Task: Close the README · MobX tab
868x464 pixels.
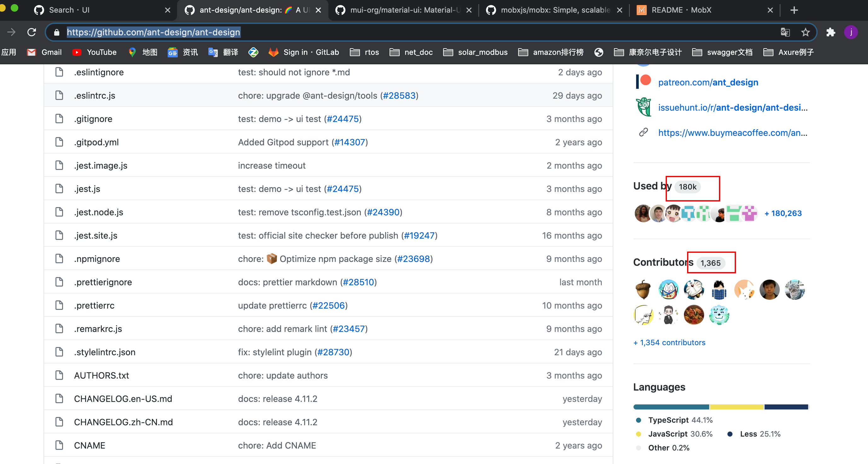Action: click(770, 10)
